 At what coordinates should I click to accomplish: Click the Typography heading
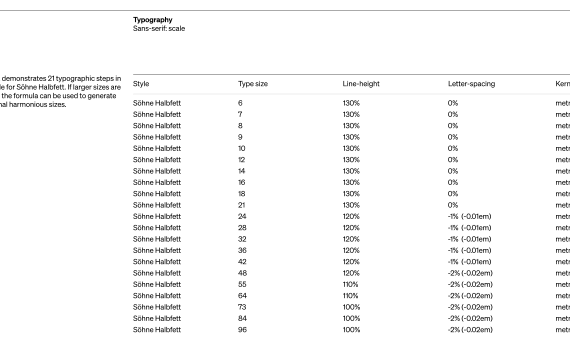coord(153,20)
